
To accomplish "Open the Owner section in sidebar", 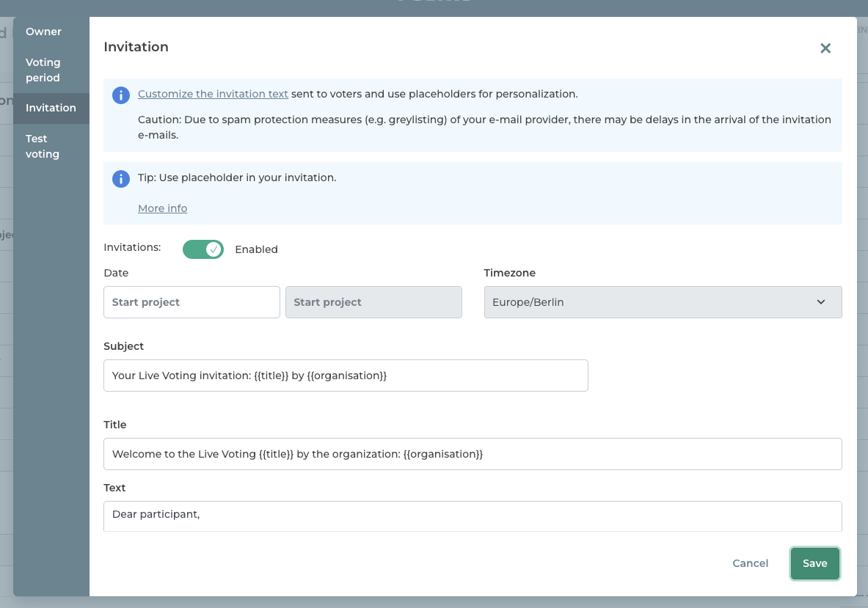I will (x=44, y=32).
